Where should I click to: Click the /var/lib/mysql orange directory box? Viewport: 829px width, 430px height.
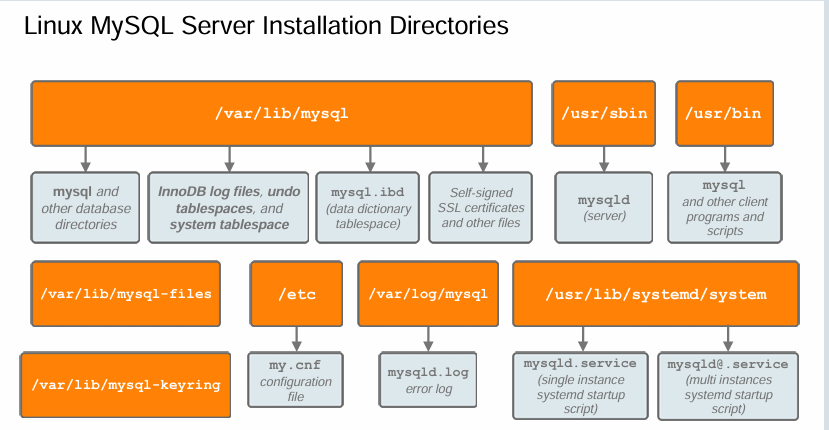(281, 113)
